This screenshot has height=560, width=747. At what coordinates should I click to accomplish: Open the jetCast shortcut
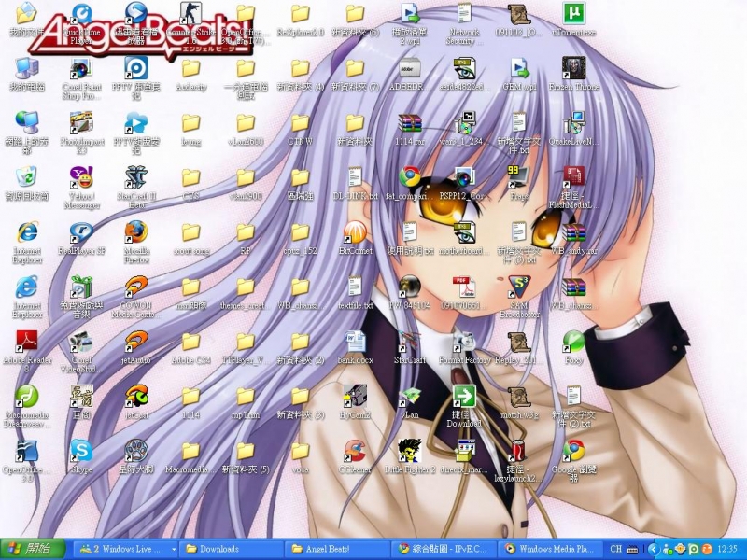coord(136,397)
